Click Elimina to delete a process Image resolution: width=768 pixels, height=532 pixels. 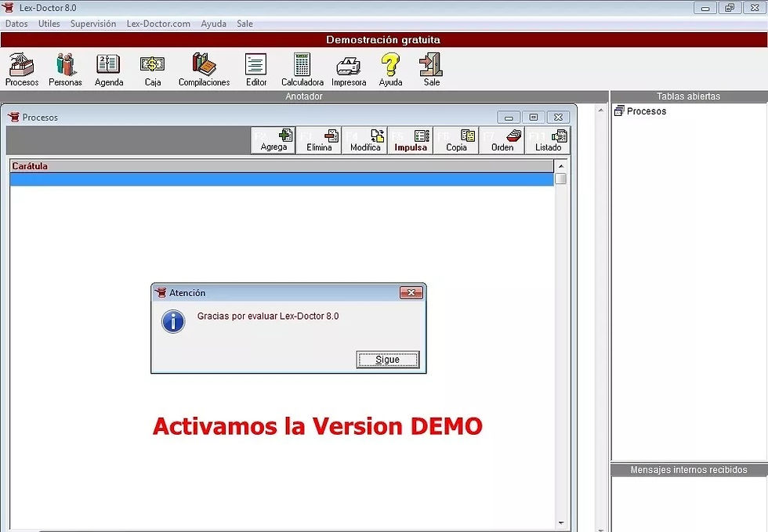[319, 140]
